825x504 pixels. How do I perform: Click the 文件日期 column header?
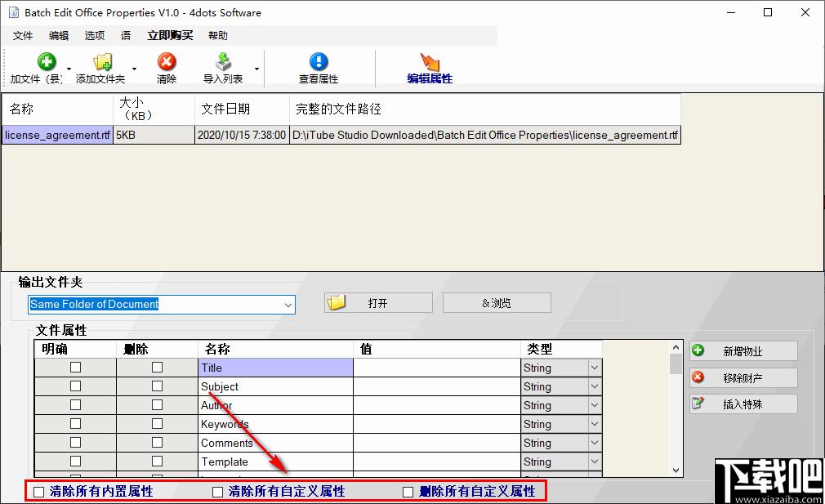coord(242,109)
